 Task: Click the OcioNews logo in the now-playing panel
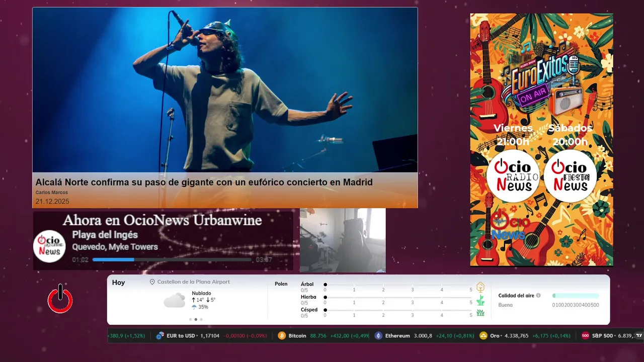pos(50,246)
